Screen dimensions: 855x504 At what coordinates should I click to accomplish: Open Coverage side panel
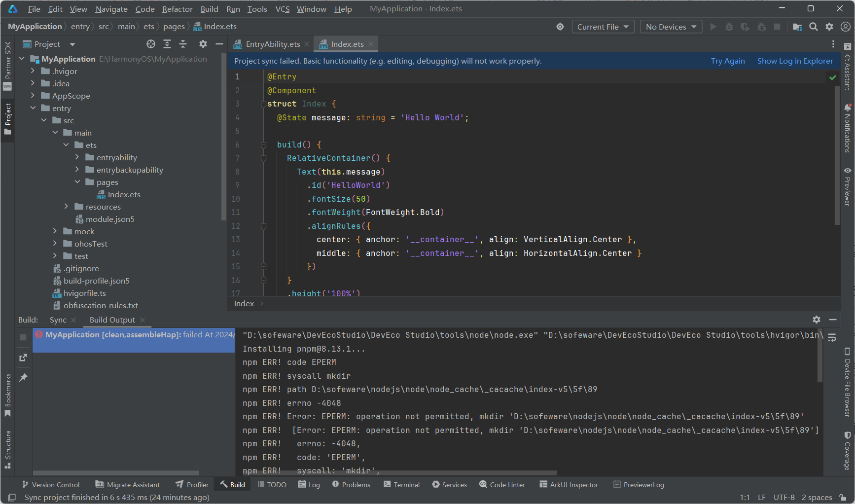pos(847,451)
